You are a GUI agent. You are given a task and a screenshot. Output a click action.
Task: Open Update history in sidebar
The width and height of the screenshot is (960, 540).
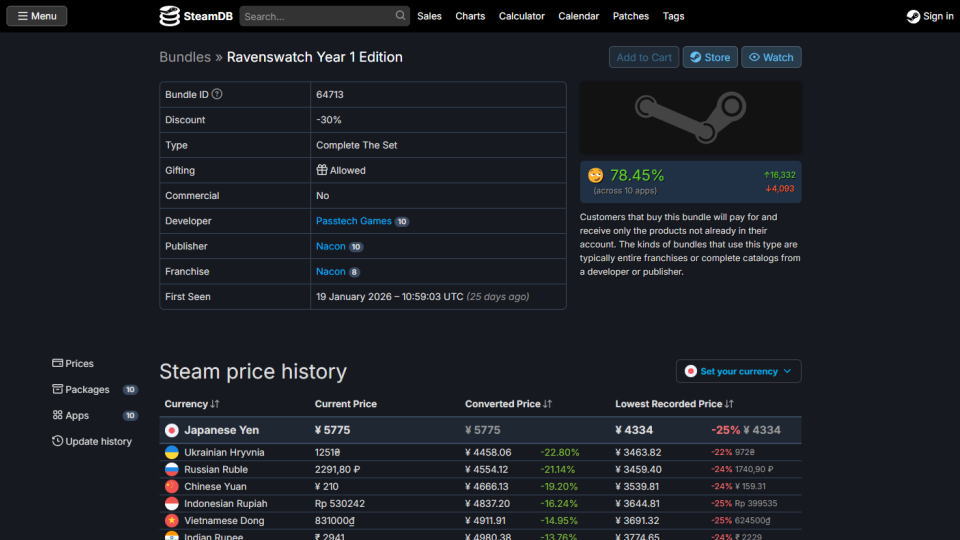92,441
